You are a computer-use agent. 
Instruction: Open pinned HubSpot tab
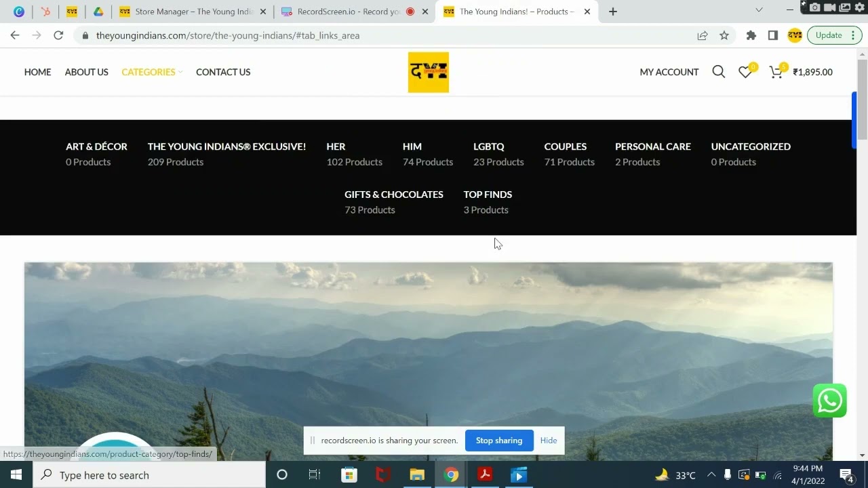(45, 12)
